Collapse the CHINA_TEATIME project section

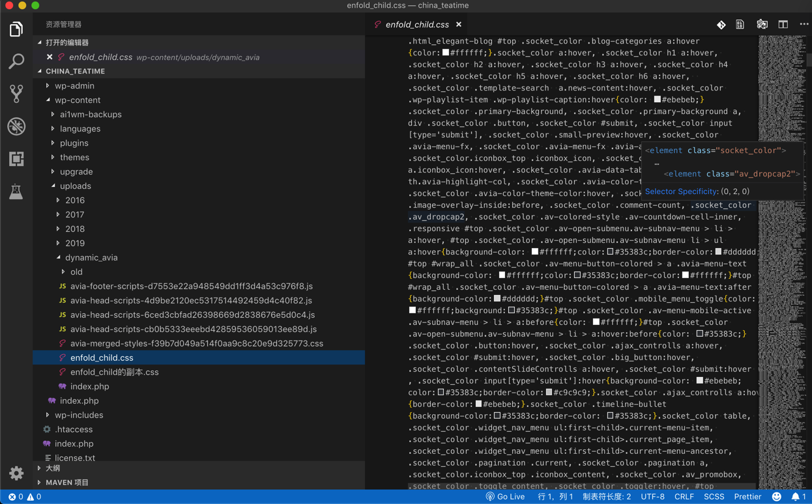point(199,72)
